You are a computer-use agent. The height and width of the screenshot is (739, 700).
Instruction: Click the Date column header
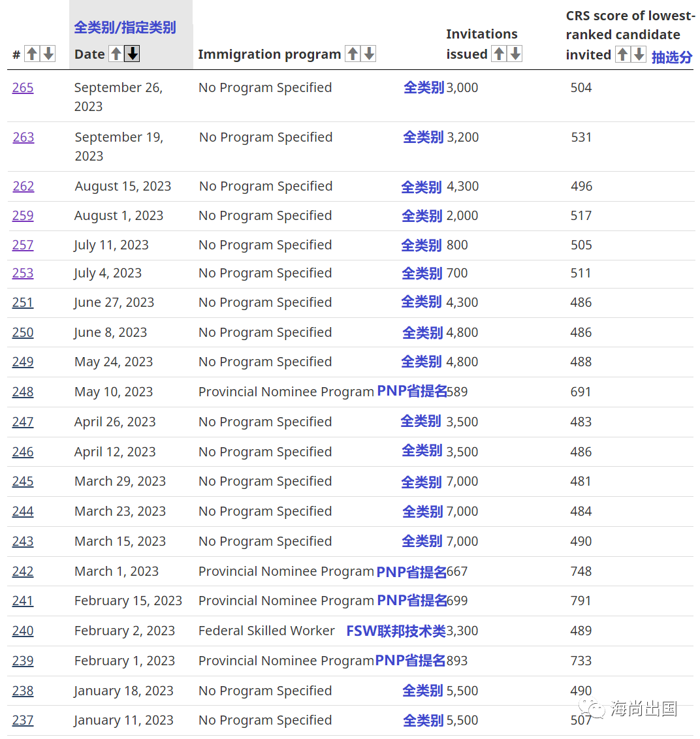click(x=89, y=54)
